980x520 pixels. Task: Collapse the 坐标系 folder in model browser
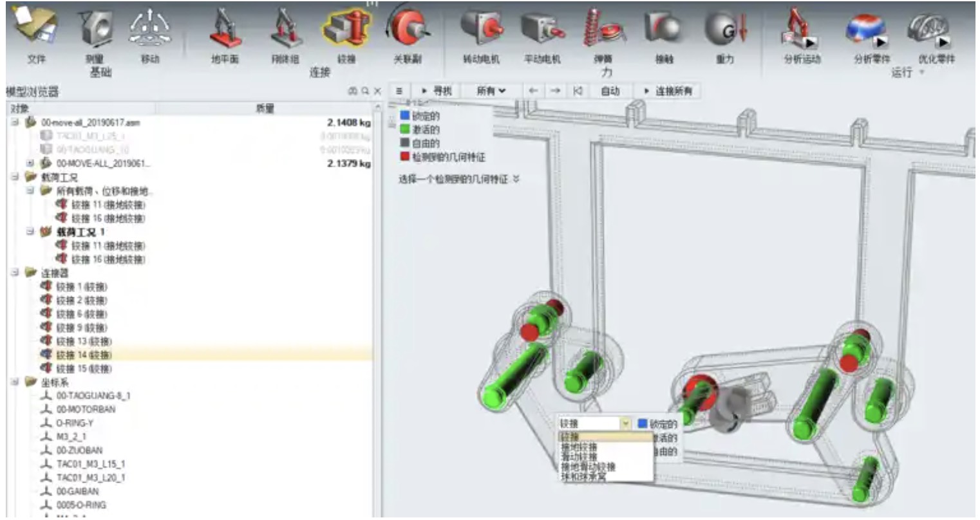[15, 382]
